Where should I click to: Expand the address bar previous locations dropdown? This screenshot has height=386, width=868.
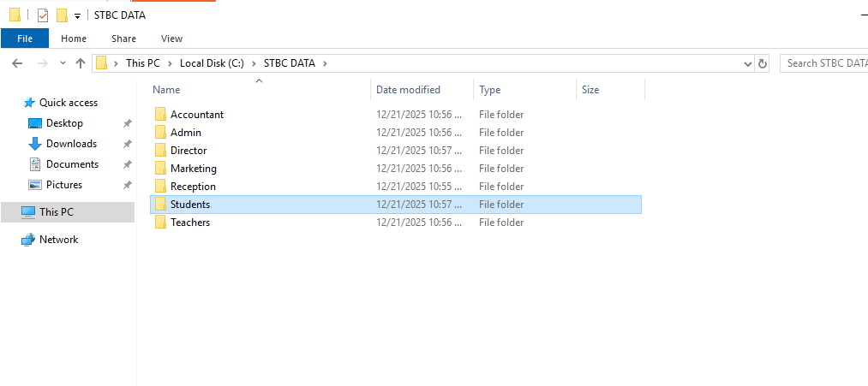click(748, 63)
